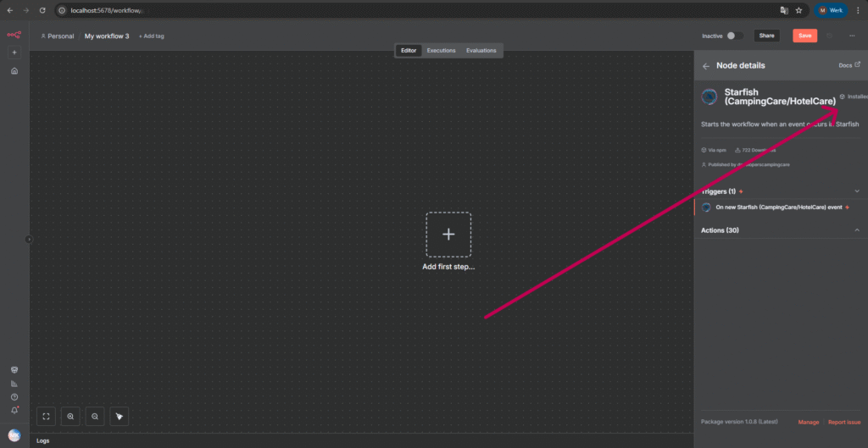This screenshot has height=448, width=868.
Task: Toggle the Inactive workflow switch
Action: point(735,36)
